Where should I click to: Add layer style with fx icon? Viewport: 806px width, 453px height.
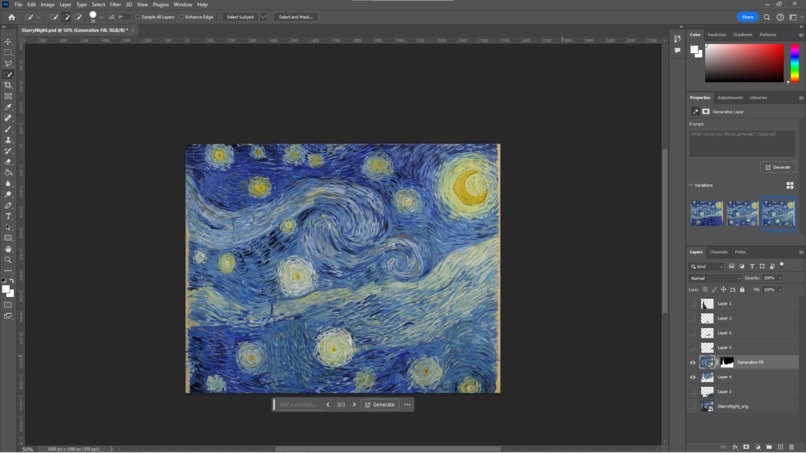pyautogui.click(x=735, y=447)
